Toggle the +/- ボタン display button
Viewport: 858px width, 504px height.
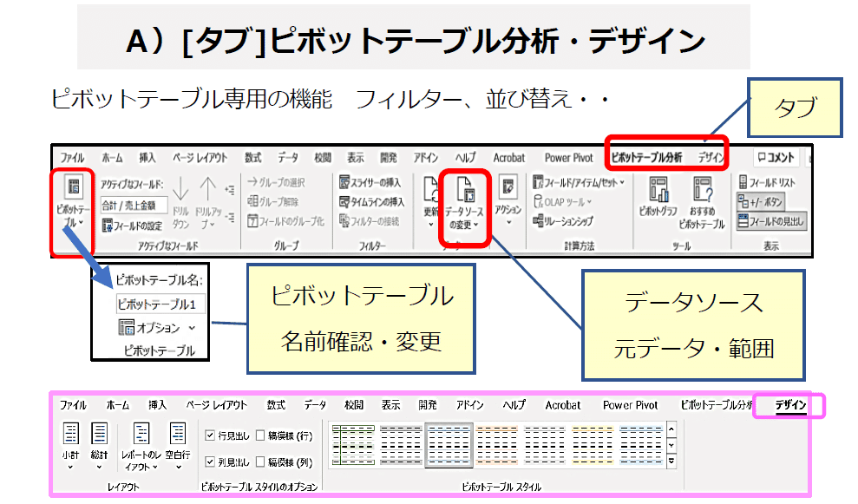(x=761, y=202)
